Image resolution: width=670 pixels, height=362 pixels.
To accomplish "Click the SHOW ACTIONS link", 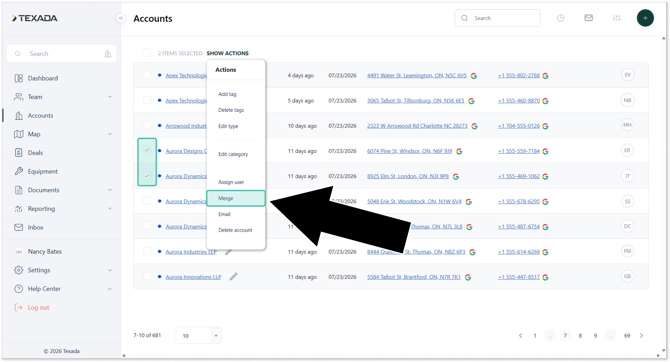I will 227,53.
